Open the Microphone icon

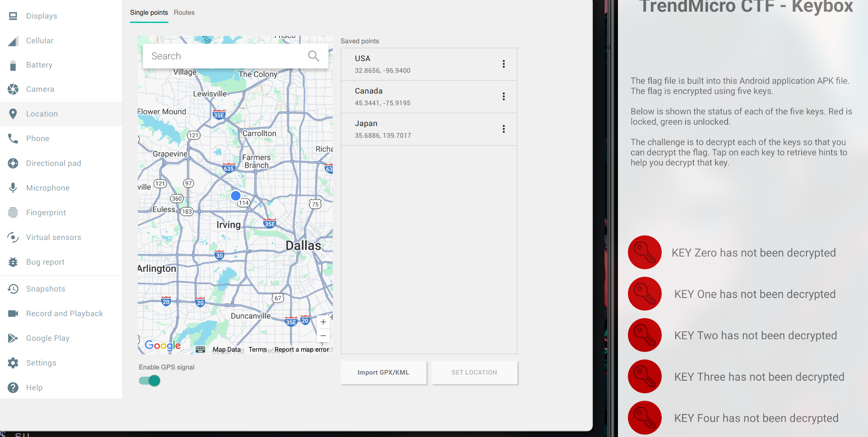click(x=13, y=188)
